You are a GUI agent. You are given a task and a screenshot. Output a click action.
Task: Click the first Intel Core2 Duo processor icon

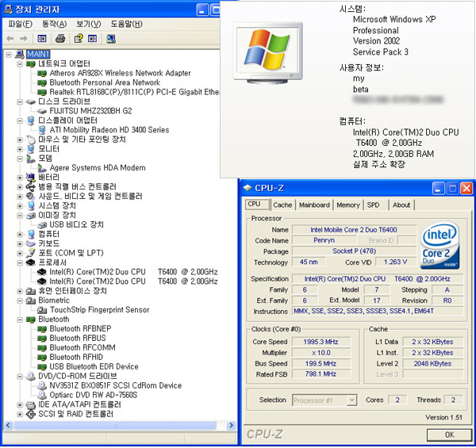[42, 272]
